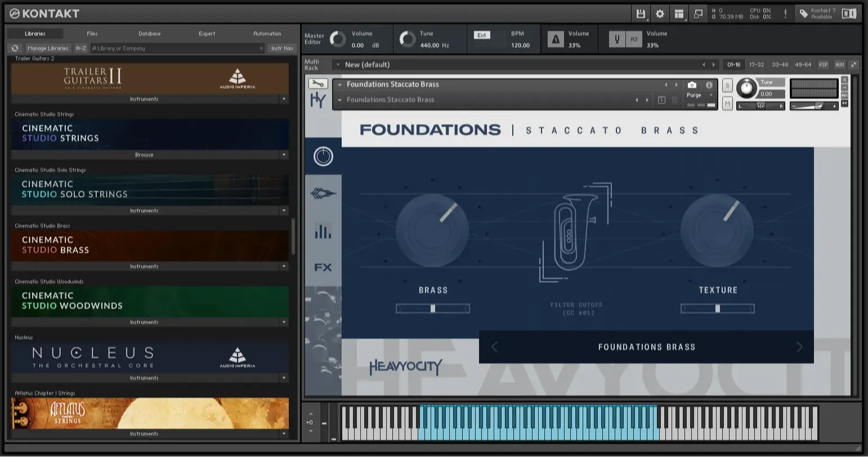Click the tuning fork reference tone icon

coord(617,39)
